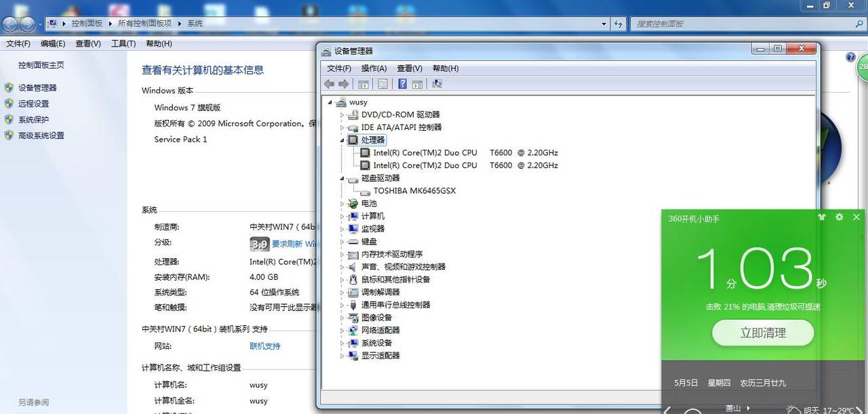Click the back arrow in Device Manager toolbar
Image resolution: width=868 pixels, height=414 pixels.
[329, 83]
